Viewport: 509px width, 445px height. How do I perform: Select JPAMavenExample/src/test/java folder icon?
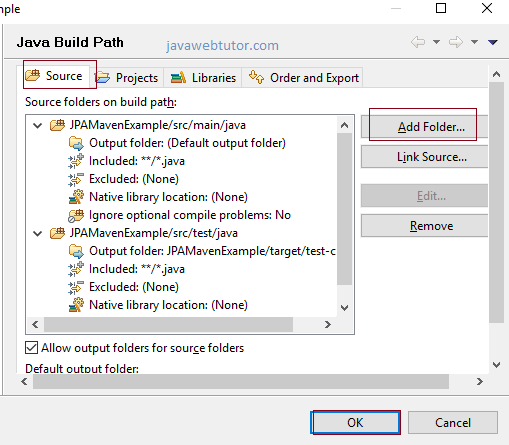click(x=57, y=233)
